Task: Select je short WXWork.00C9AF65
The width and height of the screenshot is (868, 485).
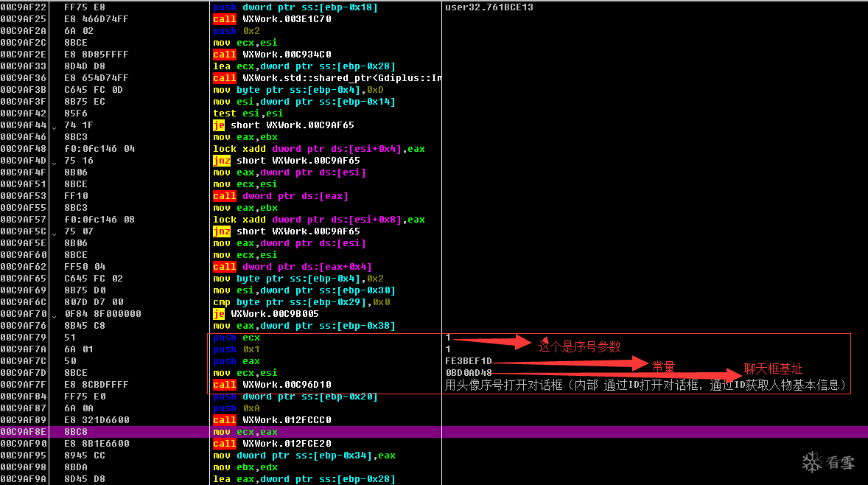Action: pos(284,125)
